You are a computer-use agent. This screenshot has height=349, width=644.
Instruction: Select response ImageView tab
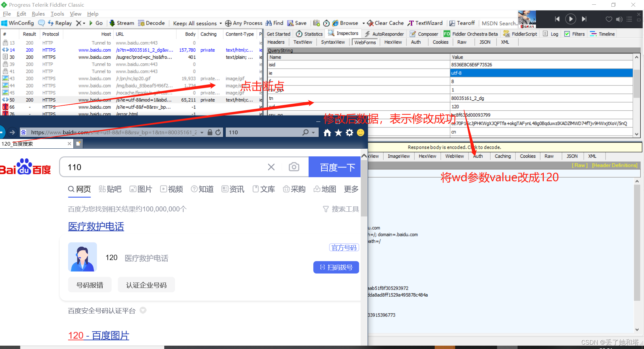pos(398,156)
